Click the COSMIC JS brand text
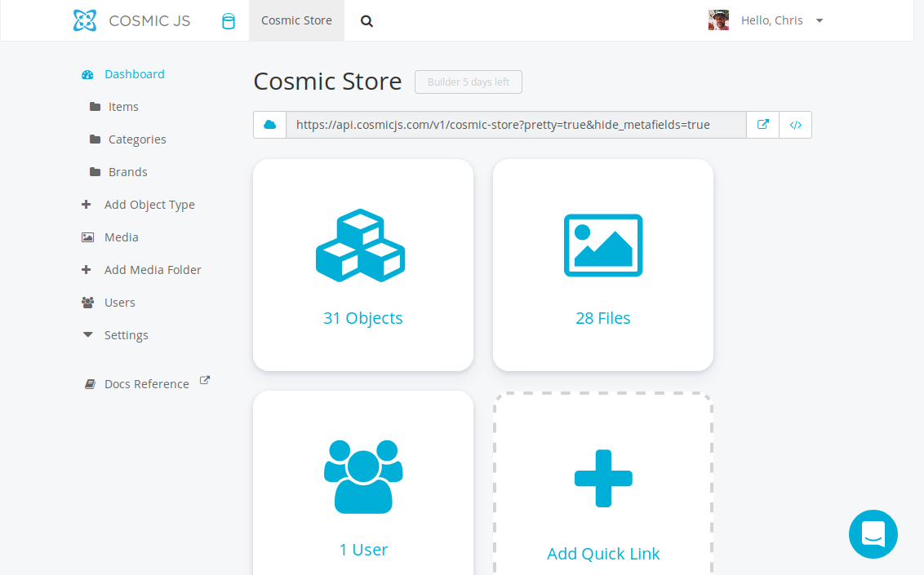Screen dimensions: 924x575 tap(149, 21)
